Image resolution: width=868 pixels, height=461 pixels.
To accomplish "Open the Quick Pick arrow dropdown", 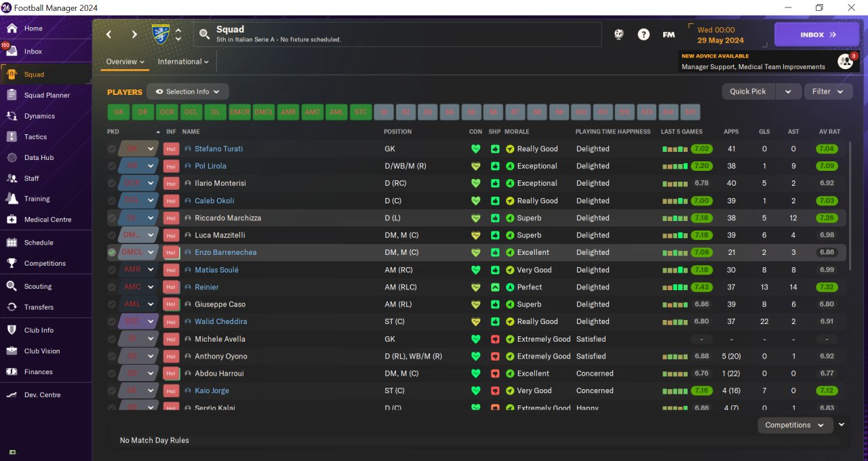I will 788,92.
